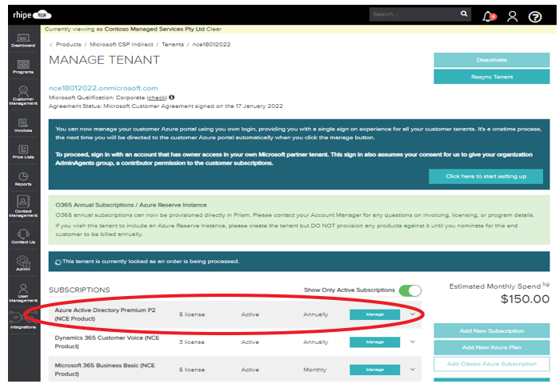Click the search magnifier icon
Viewport: 559px width, 392px height.
click(464, 14)
